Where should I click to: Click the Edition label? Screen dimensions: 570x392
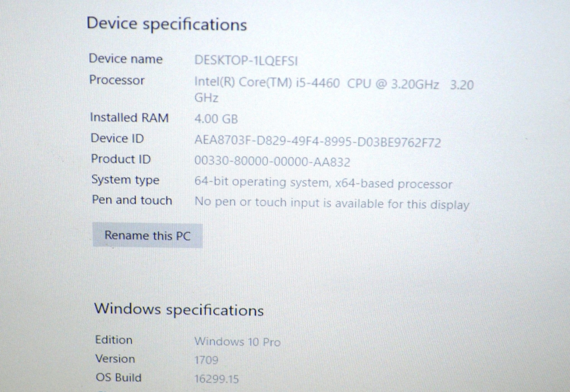click(114, 340)
